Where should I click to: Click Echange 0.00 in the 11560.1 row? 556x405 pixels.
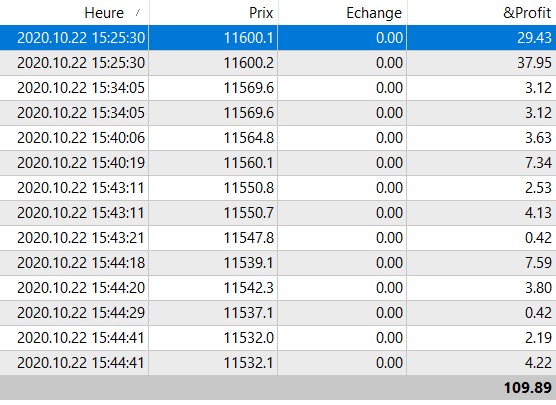coord(389,163)
